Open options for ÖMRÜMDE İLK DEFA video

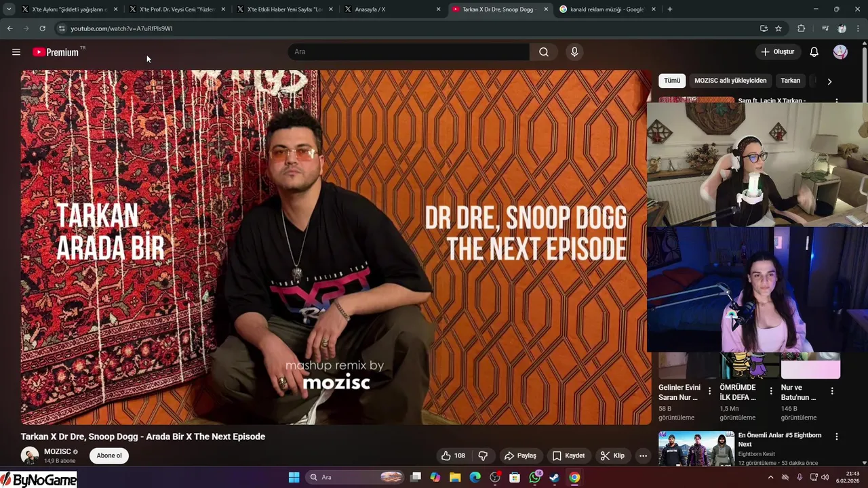click(x=771, y=391)
